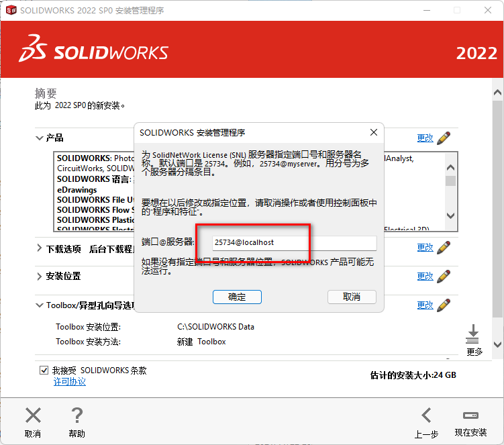Click the 现在安装 install icon
504x445 pixels.
coord(470,415)
